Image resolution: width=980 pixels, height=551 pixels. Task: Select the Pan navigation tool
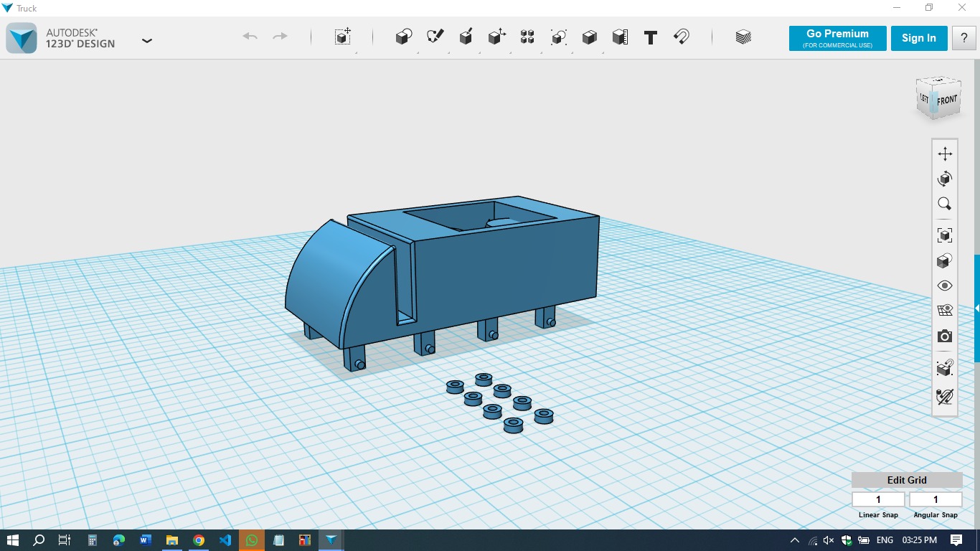pyautogui.click(x=945, y=154)
